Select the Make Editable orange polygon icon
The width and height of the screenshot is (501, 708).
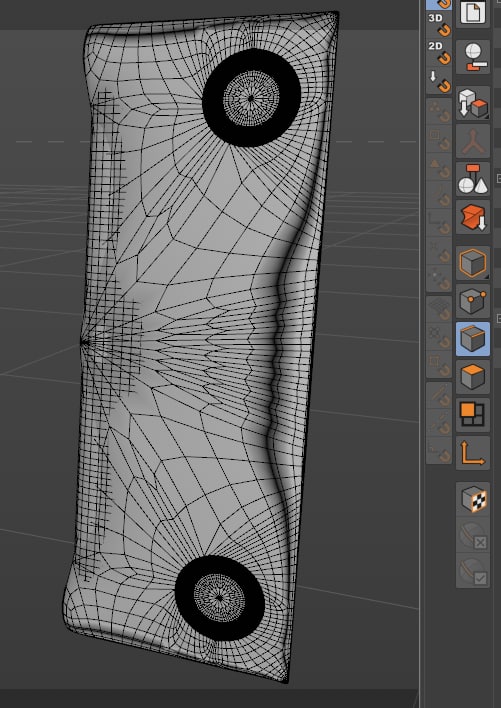pyautogui.click(x=473, y=218)
